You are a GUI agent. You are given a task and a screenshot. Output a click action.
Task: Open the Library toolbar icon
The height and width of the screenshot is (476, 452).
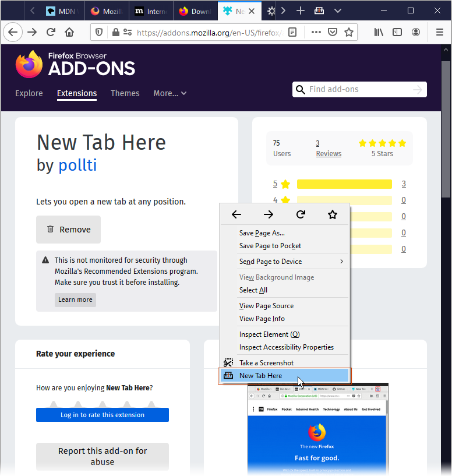coord(379,32)
